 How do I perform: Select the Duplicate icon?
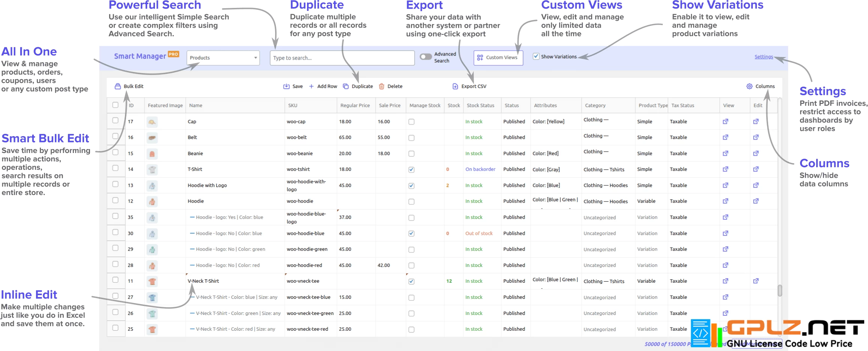(346, 86)
